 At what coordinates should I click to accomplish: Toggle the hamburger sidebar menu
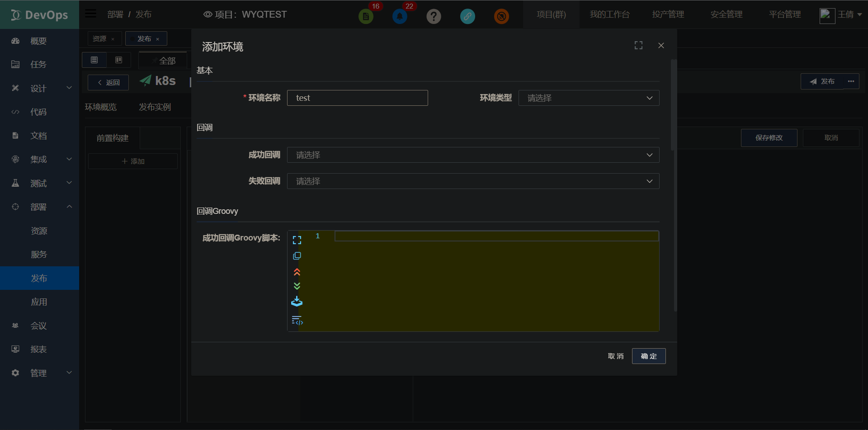pyautogui.click(x=91, y=14)
